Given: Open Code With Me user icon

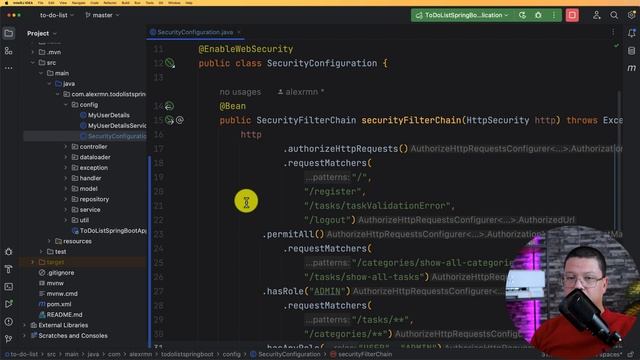Looking at the screenshot, I should pos(597,15).
